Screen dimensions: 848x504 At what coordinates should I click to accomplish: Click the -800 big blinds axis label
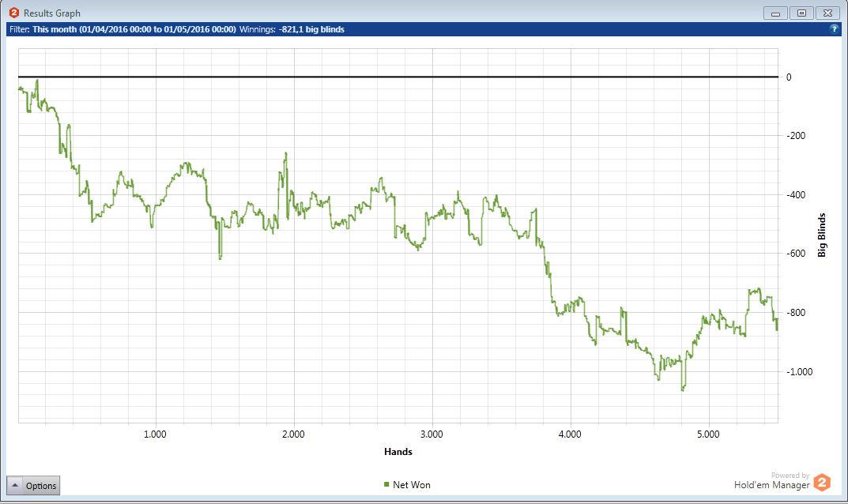pos(796,313)
